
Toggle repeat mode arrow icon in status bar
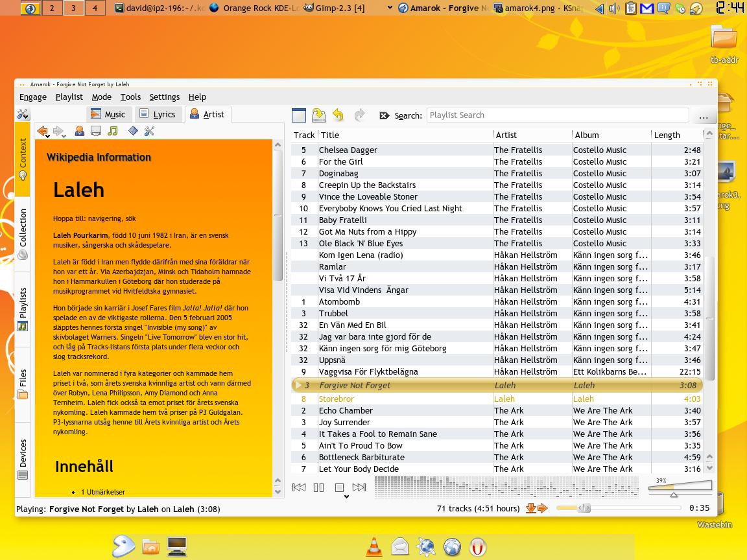(543, 509)
